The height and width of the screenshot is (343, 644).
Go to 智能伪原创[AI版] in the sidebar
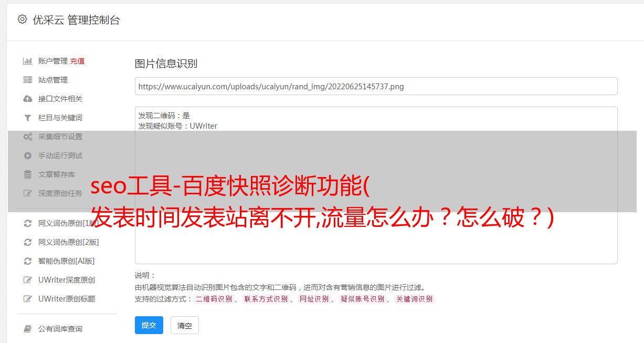click(x=67, y=261)
